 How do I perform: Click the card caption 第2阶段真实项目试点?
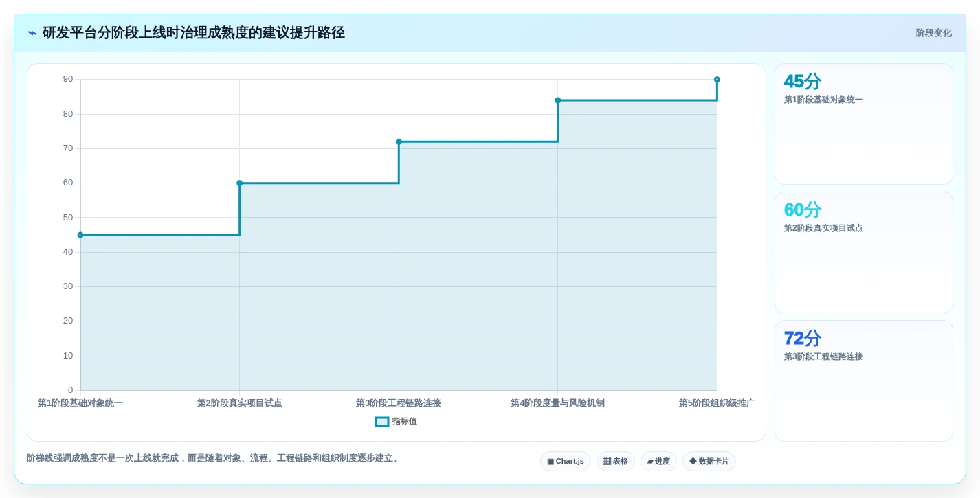823,228
